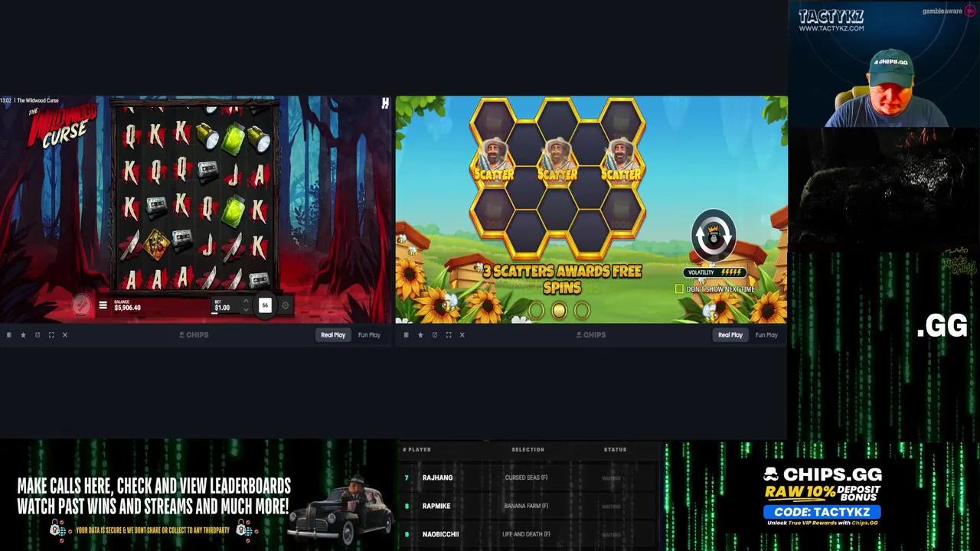Click the CHIPS logo under the bee game

(591, 334)
